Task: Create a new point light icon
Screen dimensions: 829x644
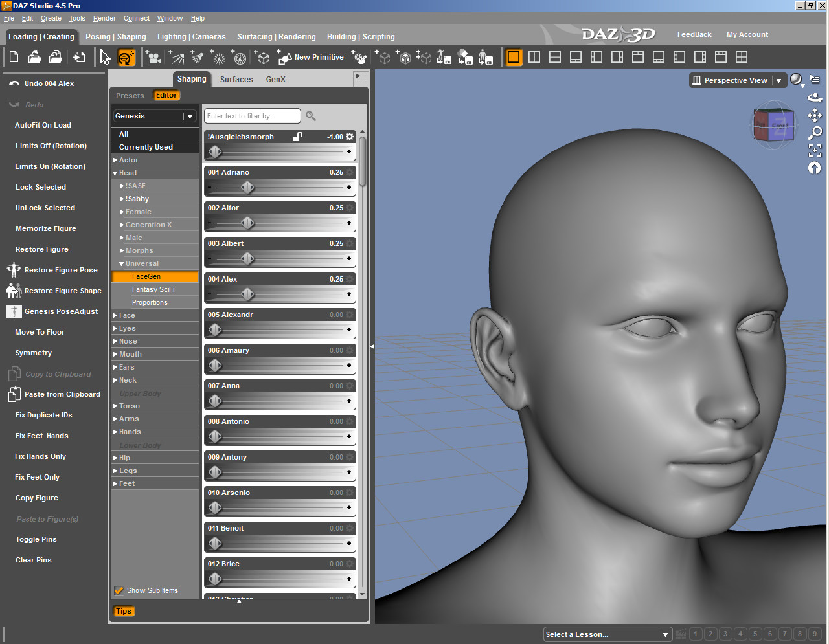Action: 219,58
